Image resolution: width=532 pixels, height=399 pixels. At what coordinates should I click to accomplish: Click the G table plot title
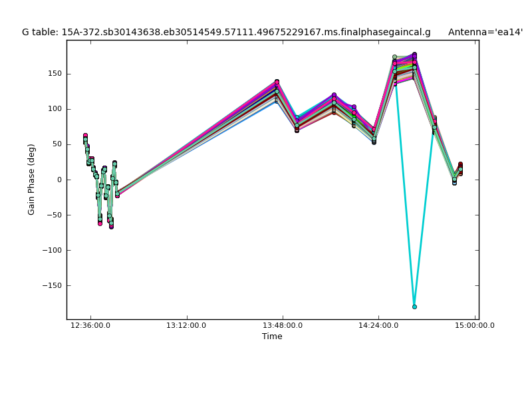click(226, 32)
